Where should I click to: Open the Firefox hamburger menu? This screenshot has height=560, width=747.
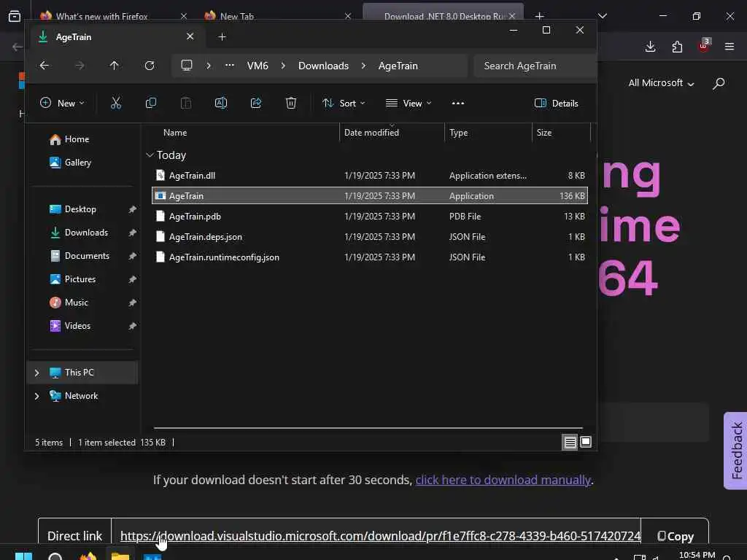(x=729, y=46)
